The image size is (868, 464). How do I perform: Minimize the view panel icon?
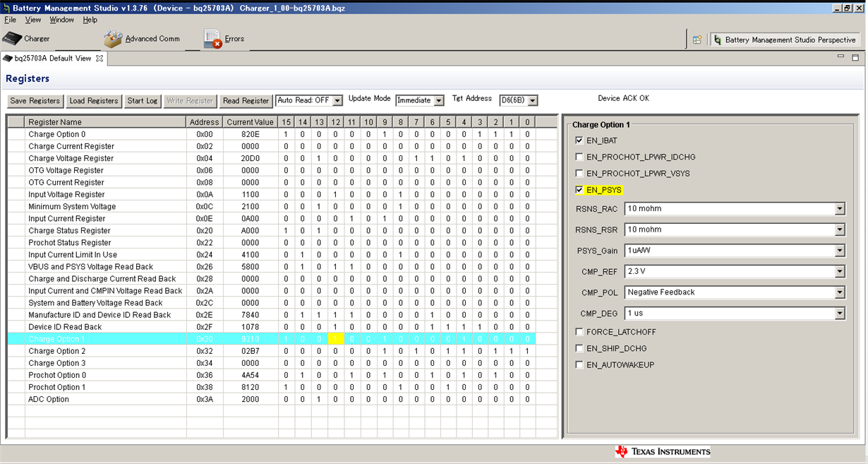[x=841, y=57]
